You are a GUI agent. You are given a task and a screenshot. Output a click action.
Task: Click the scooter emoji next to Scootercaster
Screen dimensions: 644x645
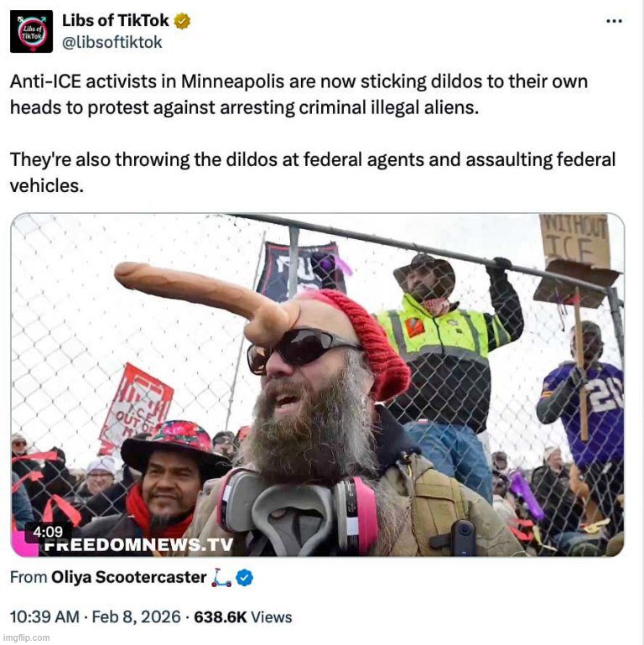point(221,578)
